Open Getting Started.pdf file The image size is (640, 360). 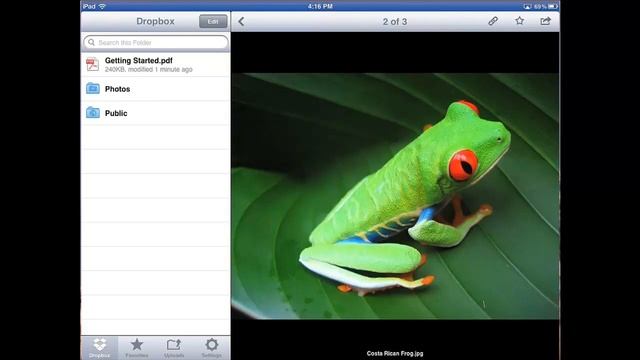(156, 64)
